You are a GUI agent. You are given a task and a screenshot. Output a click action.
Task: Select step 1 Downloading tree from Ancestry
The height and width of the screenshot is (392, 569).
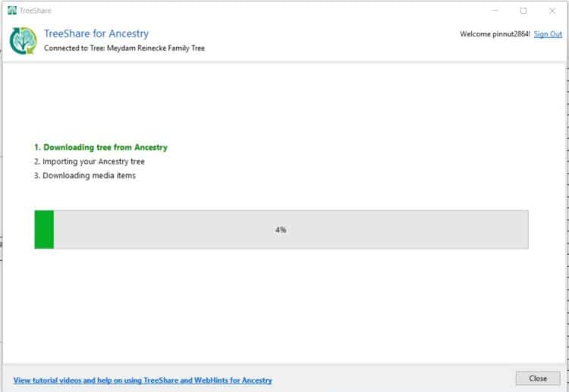pyautogui.click(x=101, y=147)
